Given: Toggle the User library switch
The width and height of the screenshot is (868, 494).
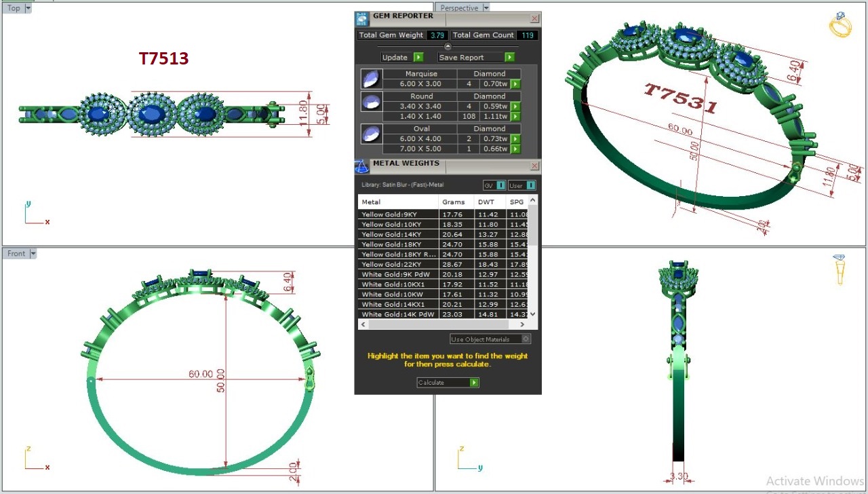Looking at the screenshot, I should 530,185.
